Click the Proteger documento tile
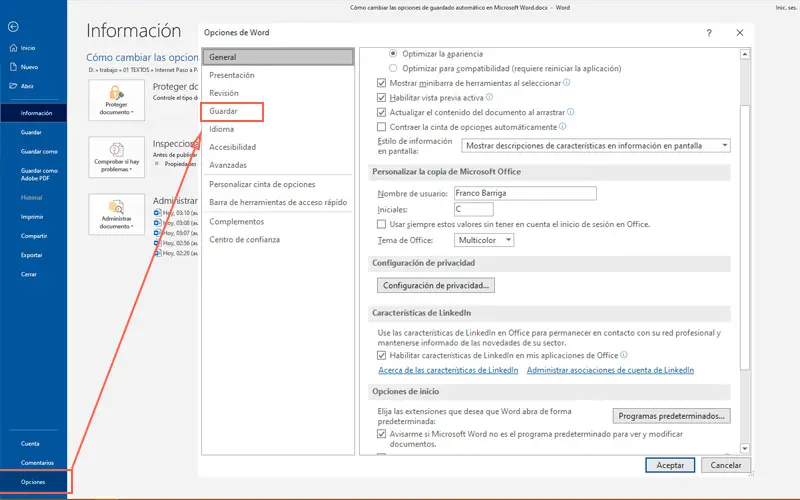This screenshot has width=800, height=500. coord(116,100)
